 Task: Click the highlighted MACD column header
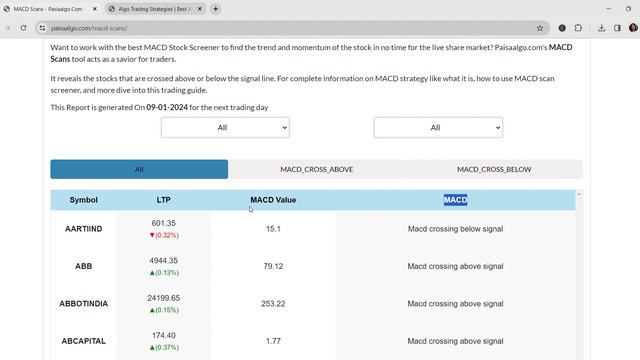click(456, 200)
